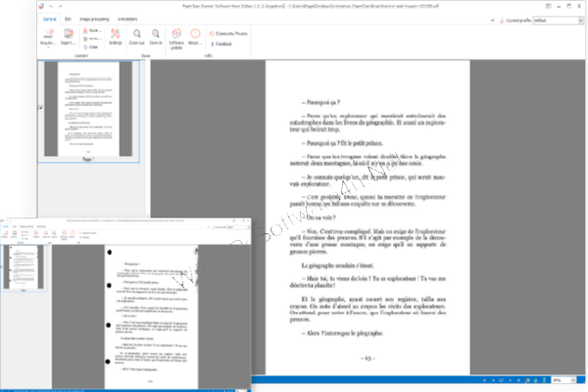The height and width of the screenshot is (392, 588).
Task: Open the Annotations ribbon tab
Action: (x=127, y=19)
